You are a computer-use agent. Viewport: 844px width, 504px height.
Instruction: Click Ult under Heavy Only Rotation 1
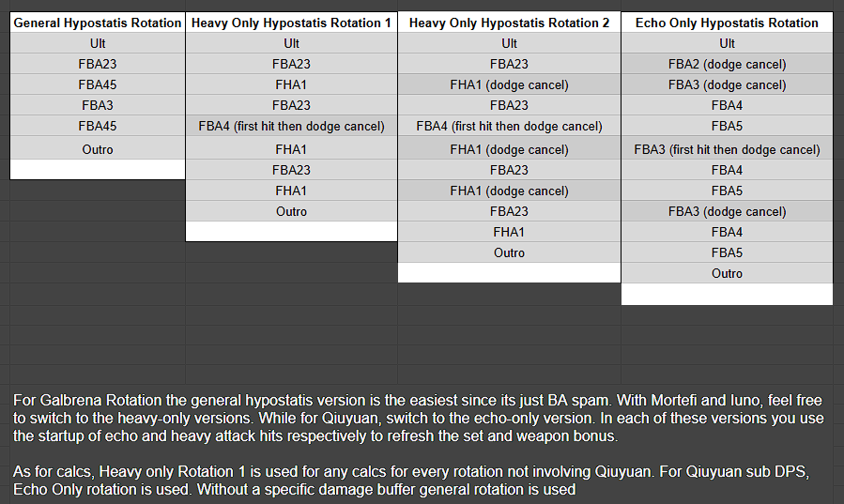pyautogui.click(x=291, y=43)
